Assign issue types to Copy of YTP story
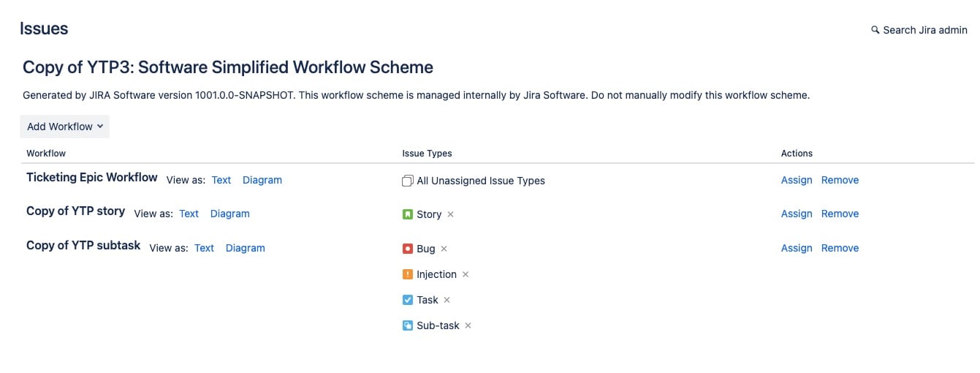The image size is (980, 373). (797, 214)
